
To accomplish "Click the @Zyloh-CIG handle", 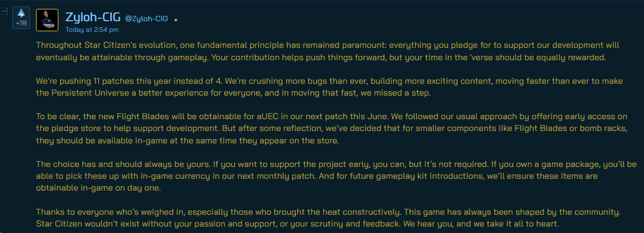I will [x=147, y=18].
